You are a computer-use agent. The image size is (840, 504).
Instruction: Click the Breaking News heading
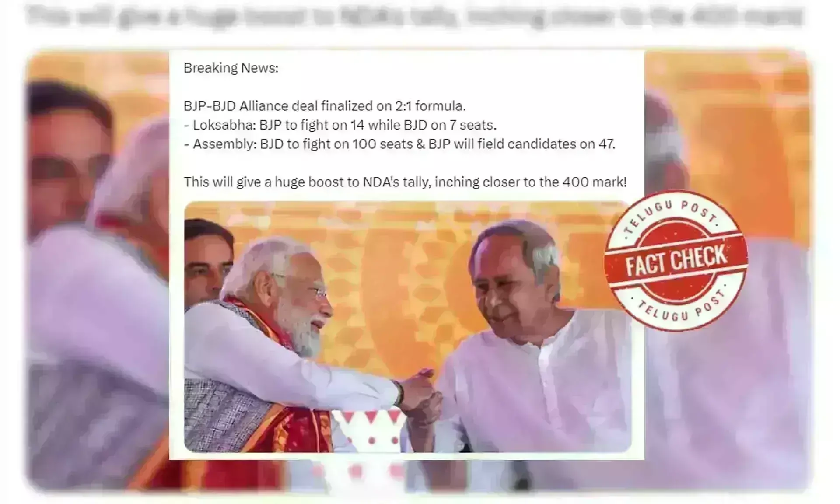231,68
